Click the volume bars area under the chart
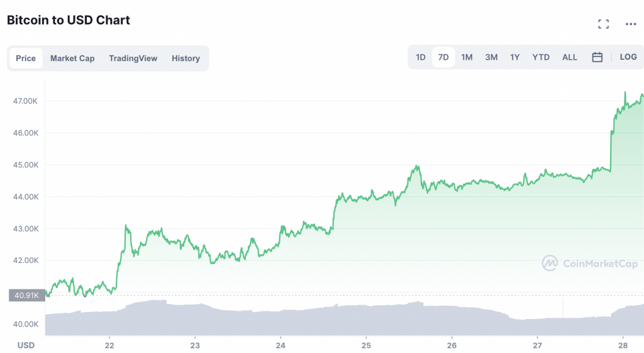 click(314, 320)
